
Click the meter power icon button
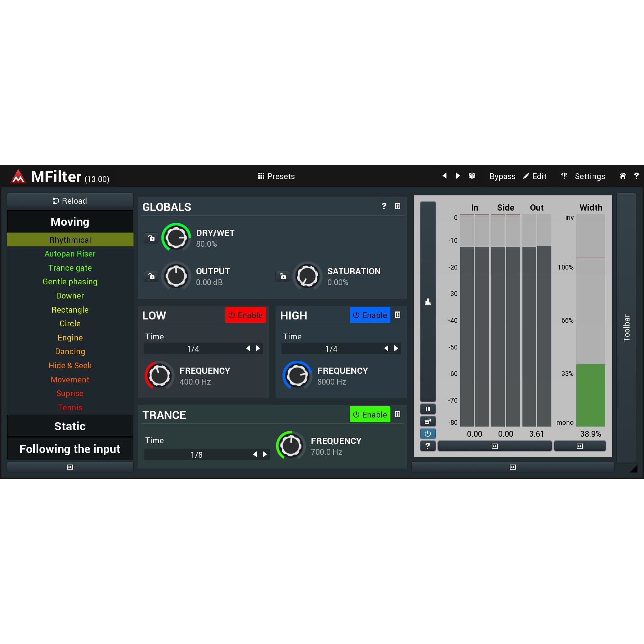point(428,433)
